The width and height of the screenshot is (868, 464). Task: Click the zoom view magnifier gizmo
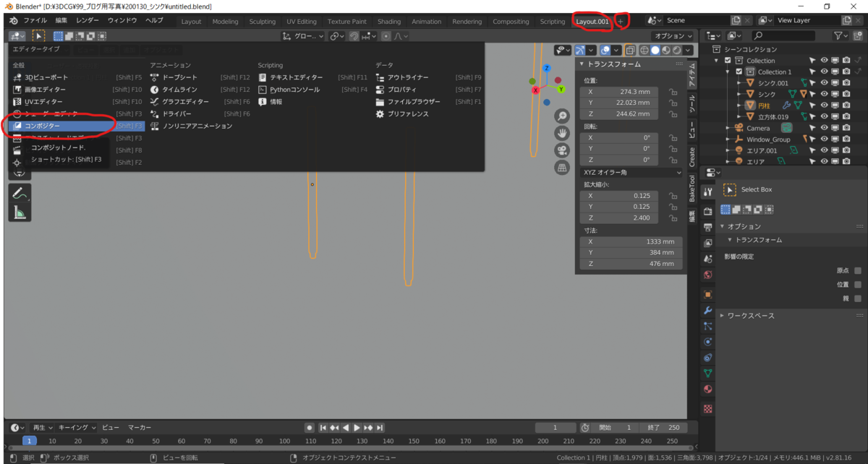tap(561, 116)
